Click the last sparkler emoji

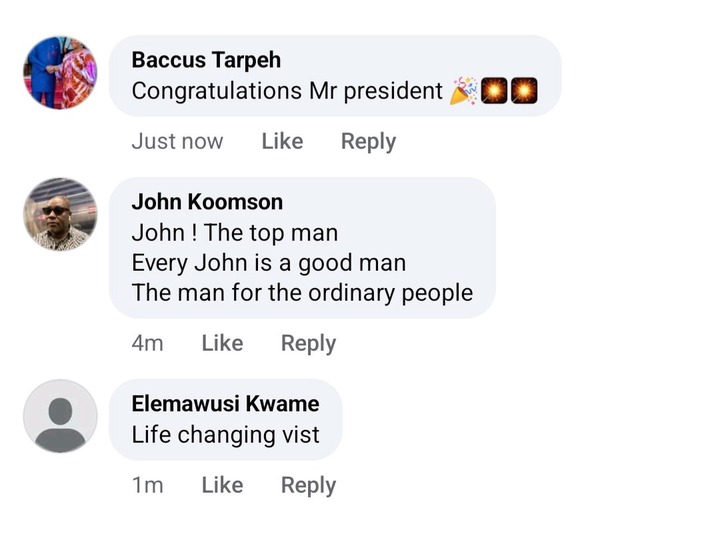[x=524, y=91]
